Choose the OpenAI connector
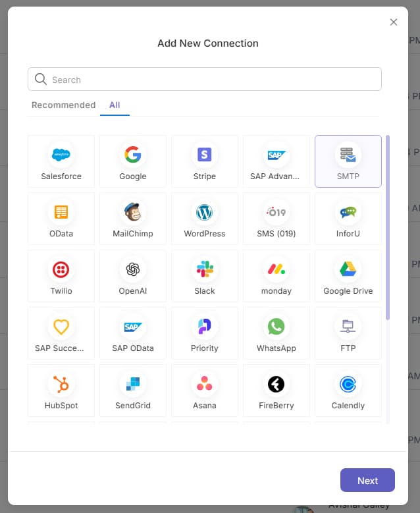420x513 pixels. coord(133,276)
